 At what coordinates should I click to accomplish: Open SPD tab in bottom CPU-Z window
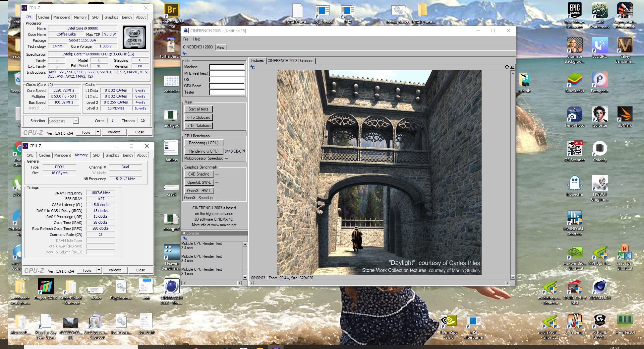pos(96,155)
